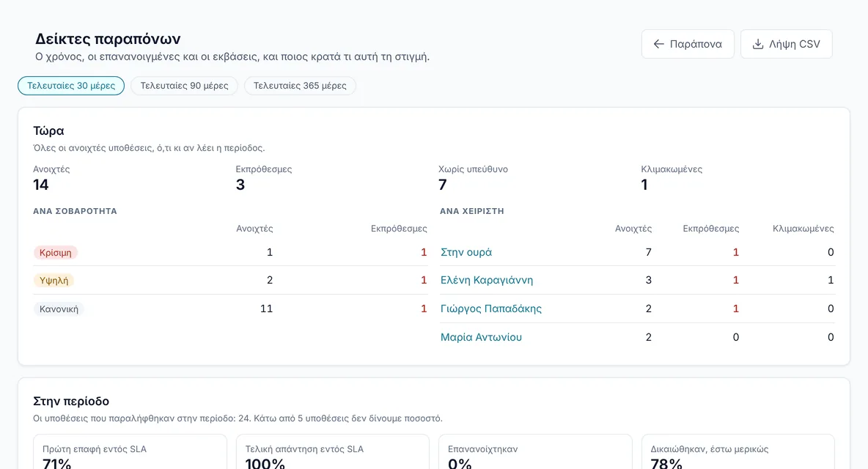Click the Στην ουρά row open count 7
Screen dimensions: 868x469
(649, 252)
